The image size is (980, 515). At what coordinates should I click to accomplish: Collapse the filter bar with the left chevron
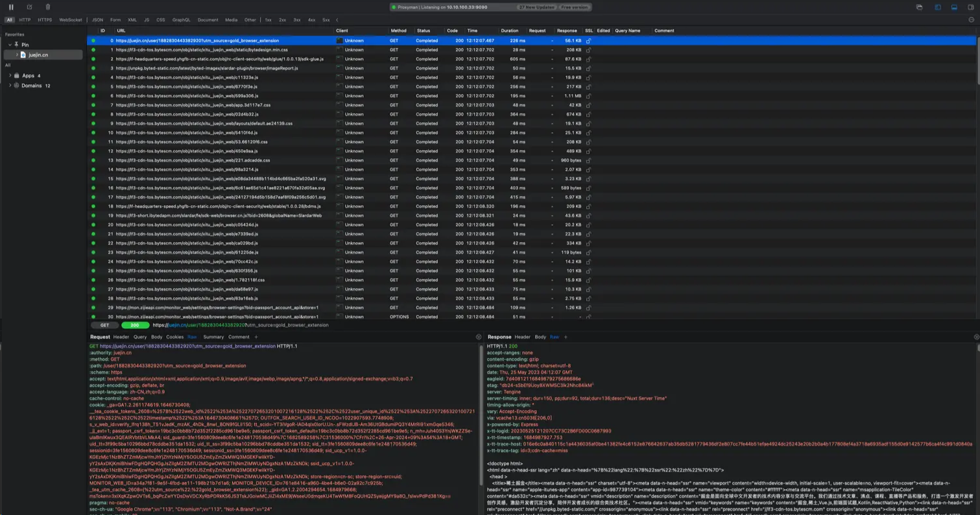coord(337,20)
